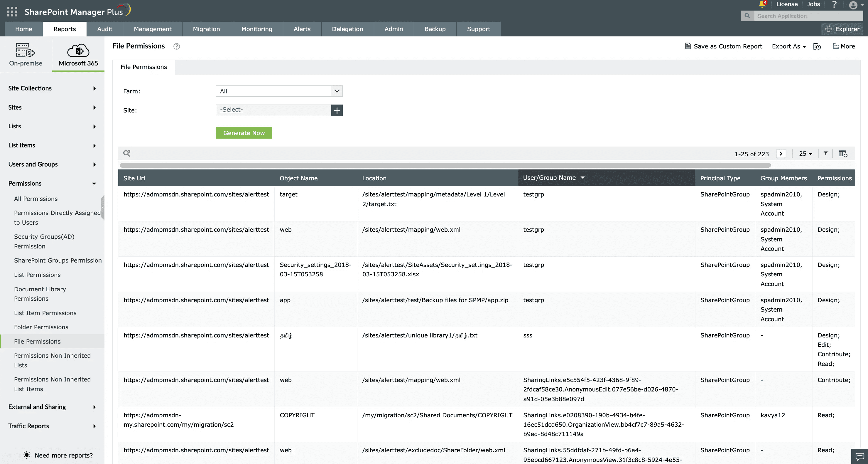Expand the Site Collections section
868x464 pixels.
coord(52,88)
